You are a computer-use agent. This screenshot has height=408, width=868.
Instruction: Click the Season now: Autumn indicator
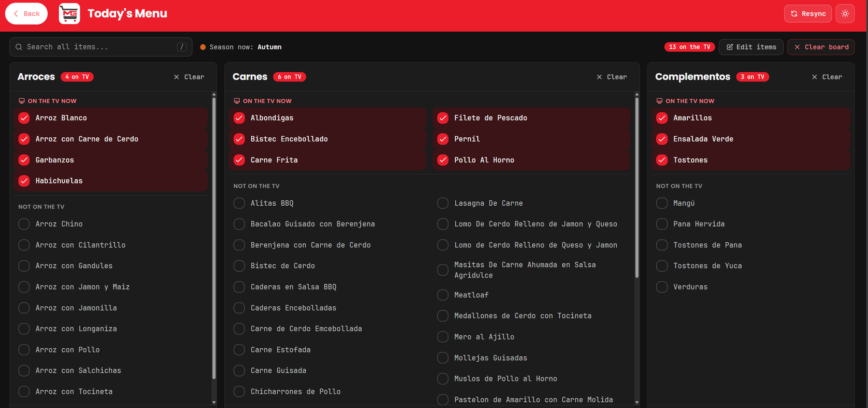tap(241, 47)
